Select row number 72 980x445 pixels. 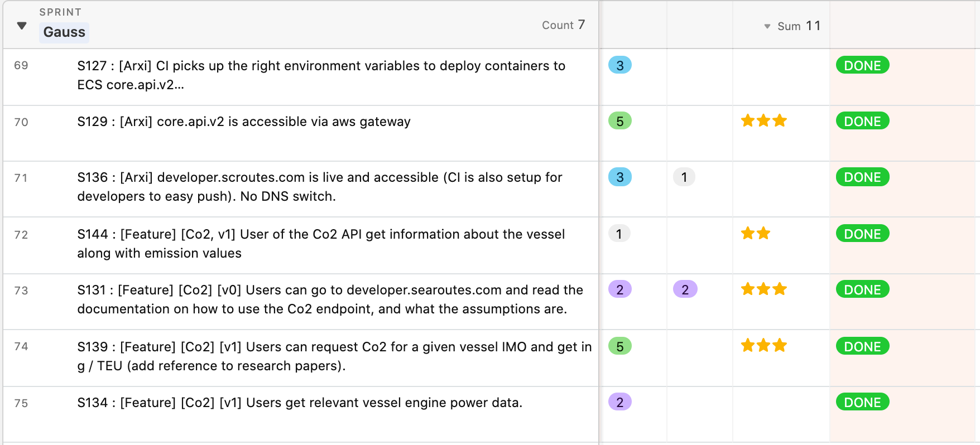click(21, 235)
